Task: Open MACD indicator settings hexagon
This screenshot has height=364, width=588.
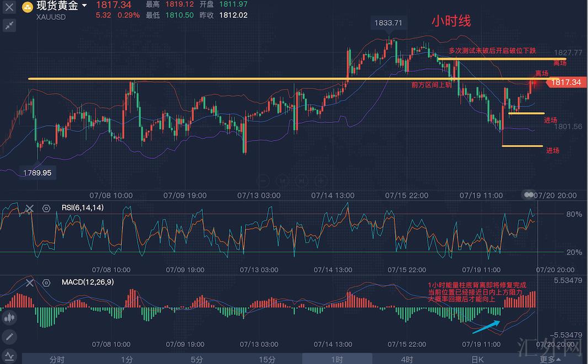Action: click(x=46, y=282)
